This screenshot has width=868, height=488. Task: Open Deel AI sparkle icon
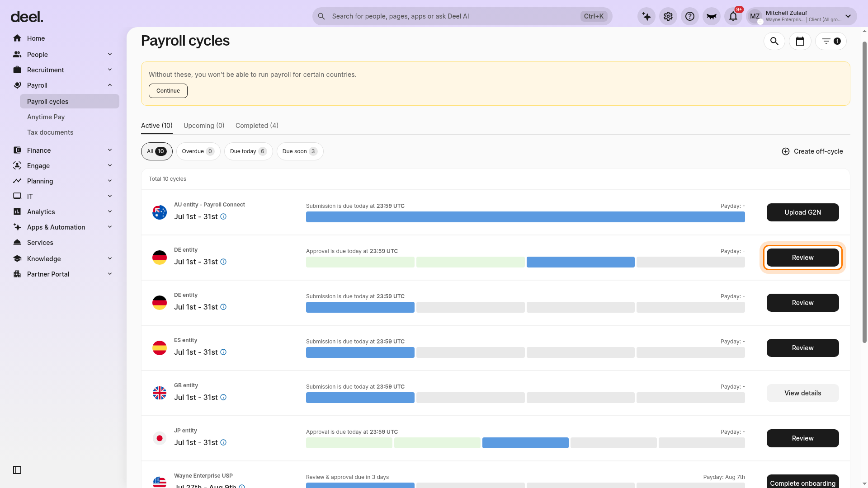(646, 16)
